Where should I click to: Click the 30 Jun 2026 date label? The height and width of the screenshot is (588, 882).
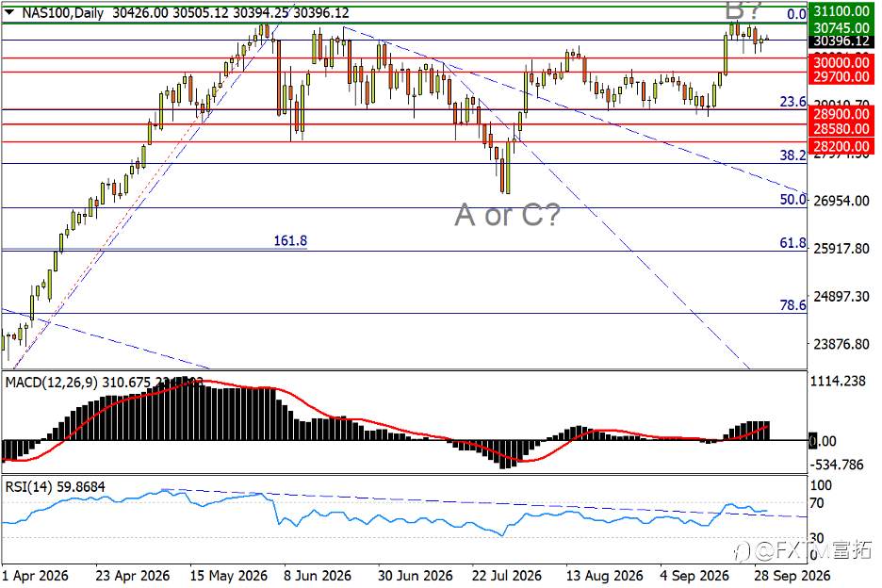[x=416, y=576]
